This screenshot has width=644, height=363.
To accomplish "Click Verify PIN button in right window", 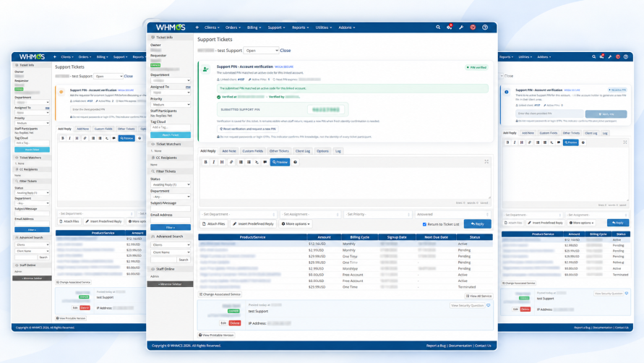I will click(606, 114).
